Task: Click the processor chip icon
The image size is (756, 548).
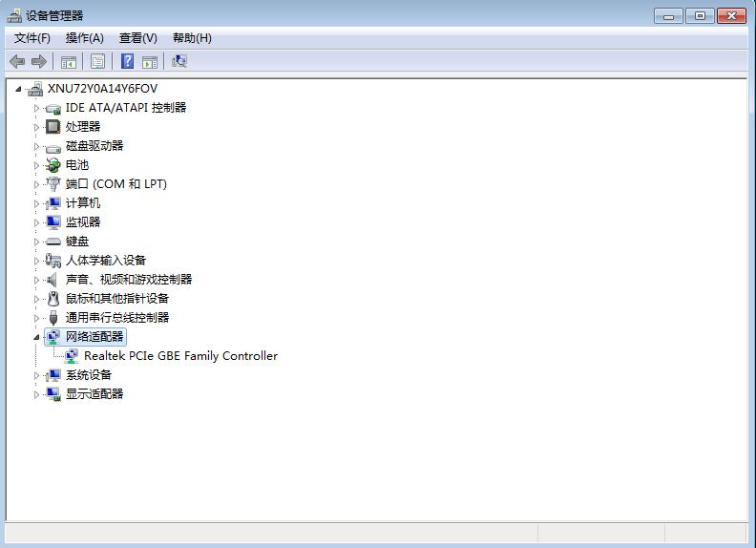Action: pos(53,127)
